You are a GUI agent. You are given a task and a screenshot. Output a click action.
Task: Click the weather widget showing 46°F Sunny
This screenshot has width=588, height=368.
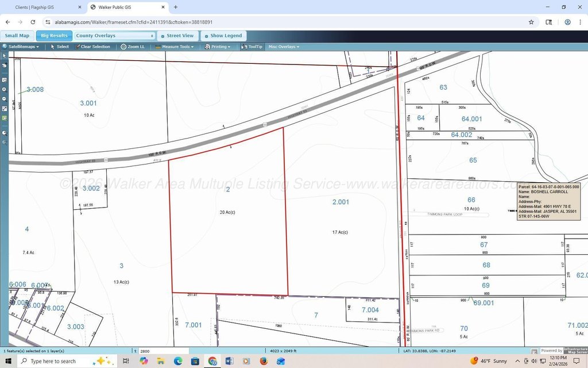click(x=489, y=361)
